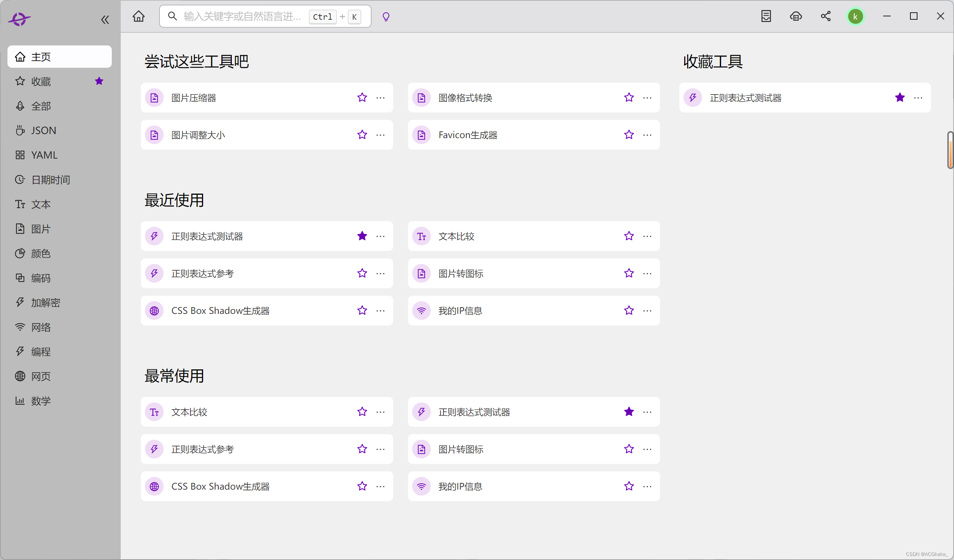Collapse the sidebar with double chevron
The width and height of the screenshot is (954, 560).
tap(105, 20)
